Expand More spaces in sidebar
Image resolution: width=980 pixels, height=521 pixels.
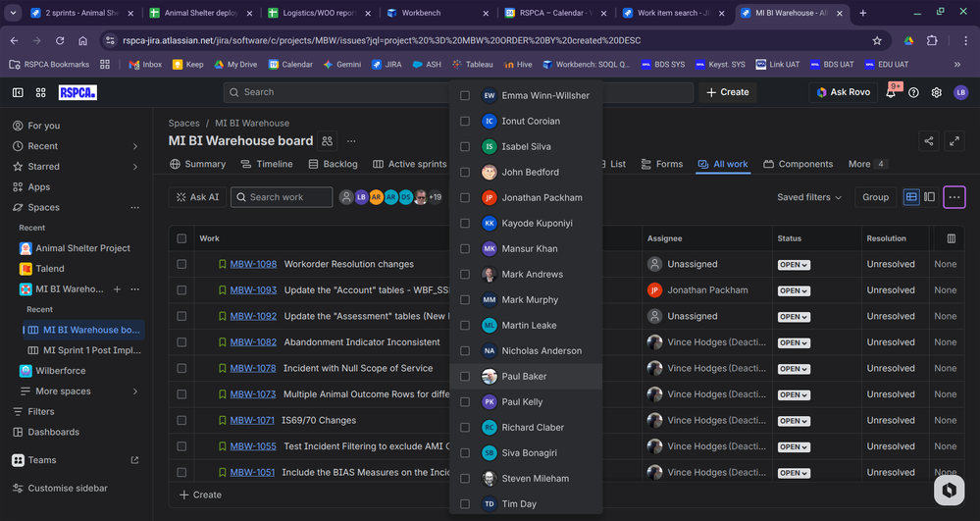pyautogui.click(x=135, y=391)
